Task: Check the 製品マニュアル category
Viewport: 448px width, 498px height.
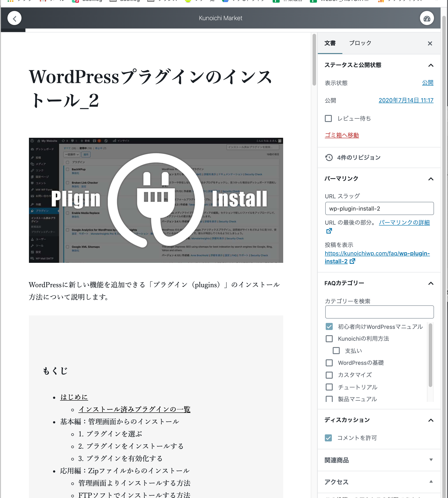Action: [x=329, y=399]
